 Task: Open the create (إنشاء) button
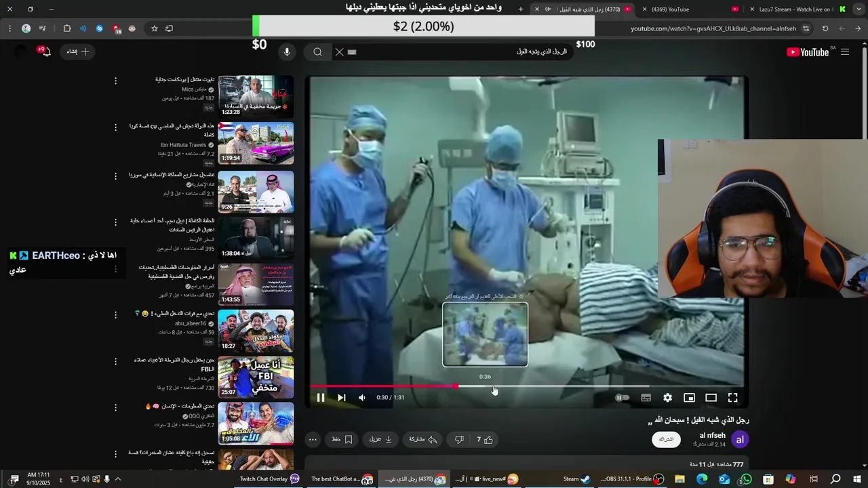pyautogui.click(x=78, y=52)
